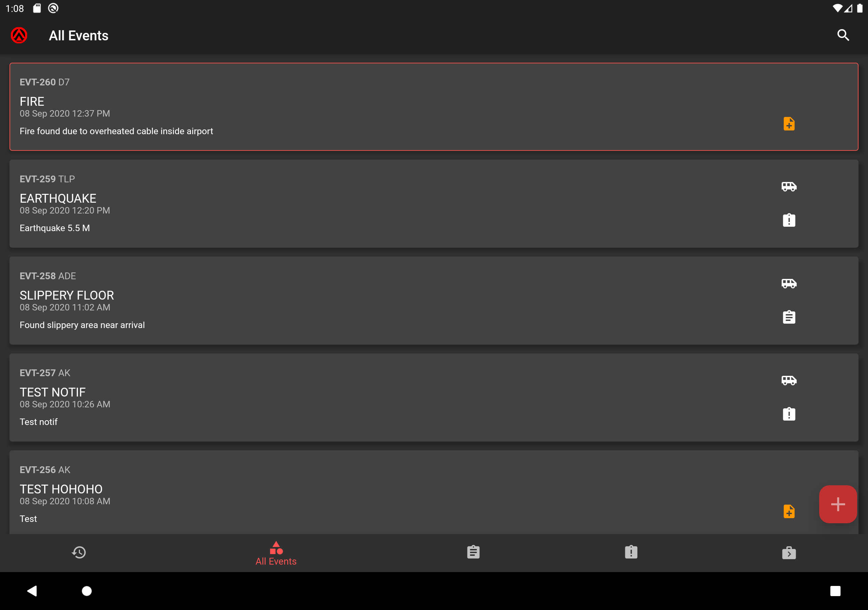Open the clipboard list tab in bottom bar
Viewport: 868px width, 610px height.
click(473, 552)
